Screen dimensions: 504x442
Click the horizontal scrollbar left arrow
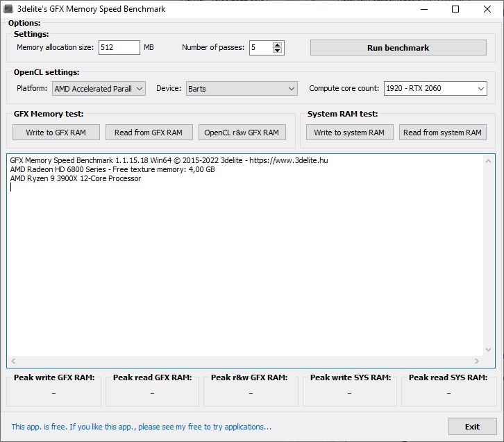tap(13, 361)
